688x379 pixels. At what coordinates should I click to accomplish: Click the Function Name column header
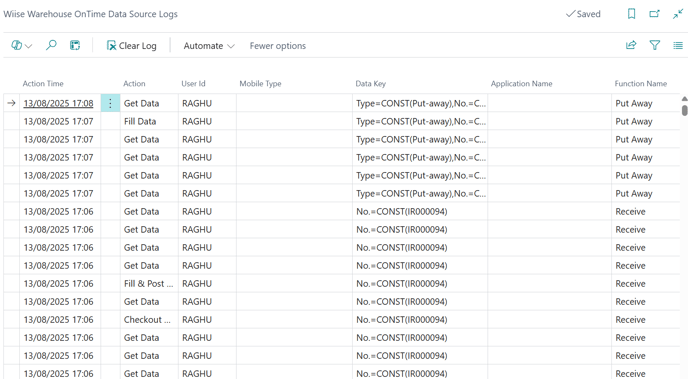pos(641,84)
